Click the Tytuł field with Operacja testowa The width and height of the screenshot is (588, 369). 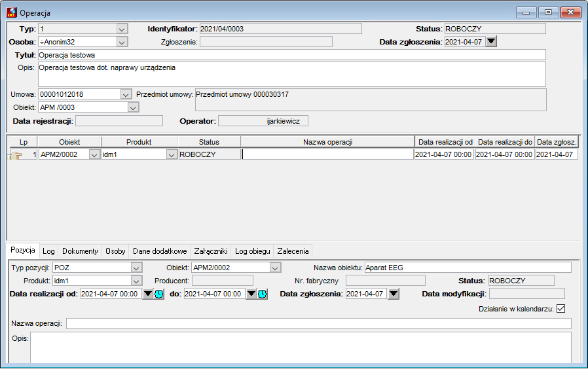pos(292,55)
